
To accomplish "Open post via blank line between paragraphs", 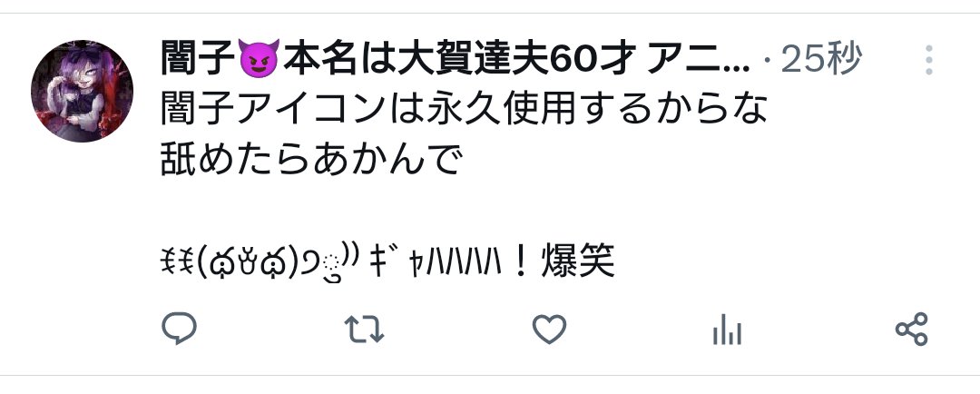I will 464,212.
